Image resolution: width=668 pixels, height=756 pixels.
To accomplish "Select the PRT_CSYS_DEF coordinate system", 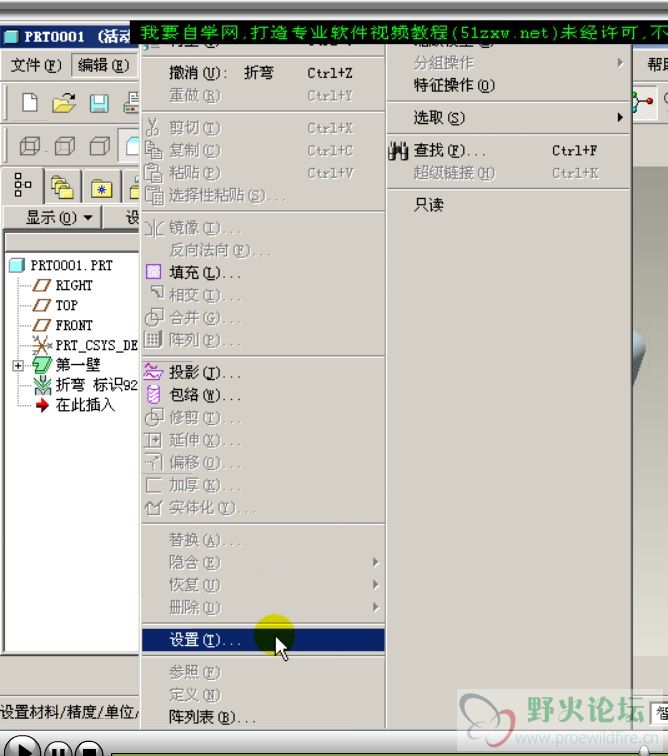I will coord(96,345).
